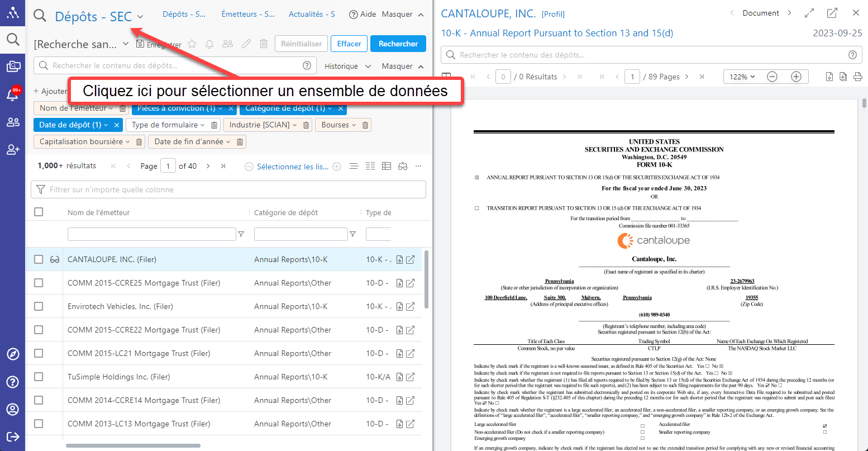868x451 pixels.
Task: Remove the Bourses filter with trash icon
Action: click(x=365, y=125)
